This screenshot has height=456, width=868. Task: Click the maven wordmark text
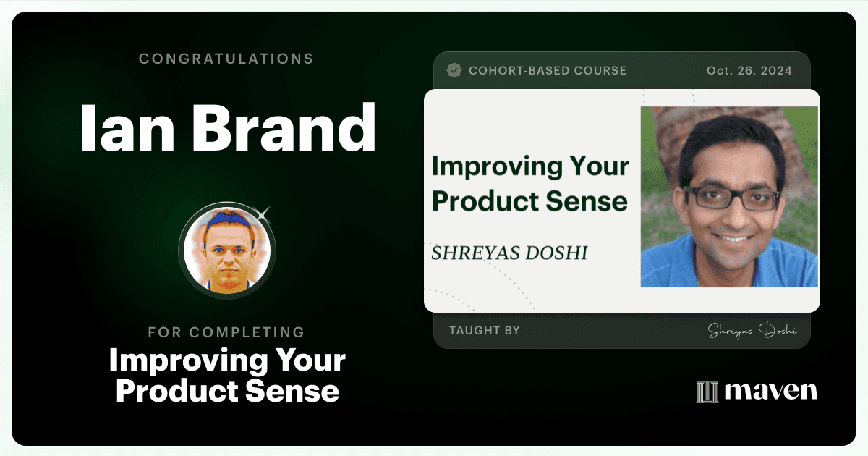click(x=771, y=392)
